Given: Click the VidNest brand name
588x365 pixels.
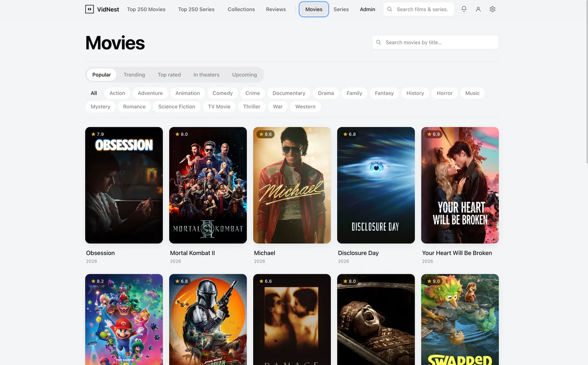Looking at the screenshot, I should [x=108, y=9].
